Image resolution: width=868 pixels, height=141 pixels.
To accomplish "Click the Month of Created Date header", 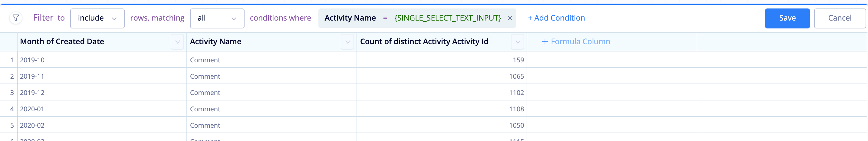I will [62, 42].
